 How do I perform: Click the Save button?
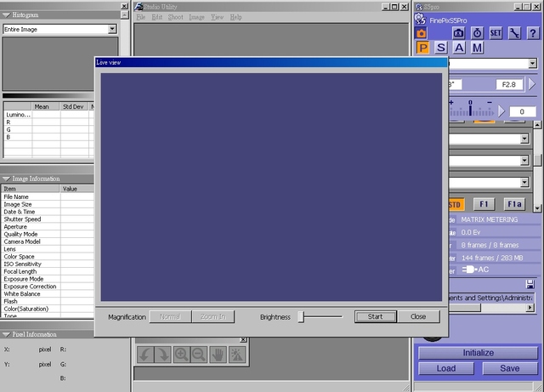pyautogui.click(x=510, y=368)
